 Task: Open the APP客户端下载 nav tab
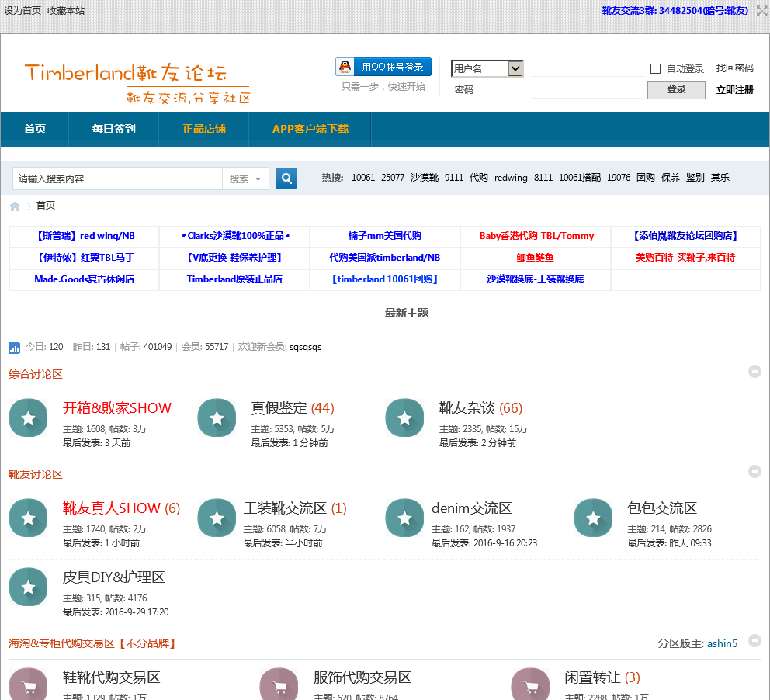tap(310, 129)
